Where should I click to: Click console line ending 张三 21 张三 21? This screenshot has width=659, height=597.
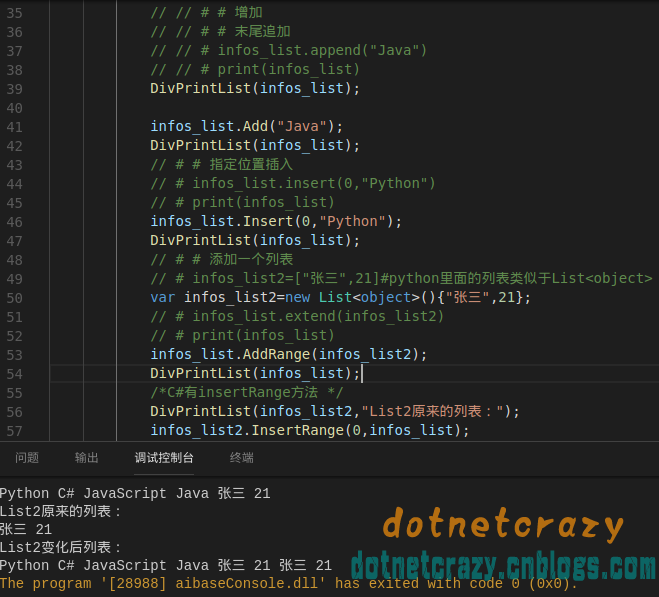pyautogui.click(x=166, y=565)
